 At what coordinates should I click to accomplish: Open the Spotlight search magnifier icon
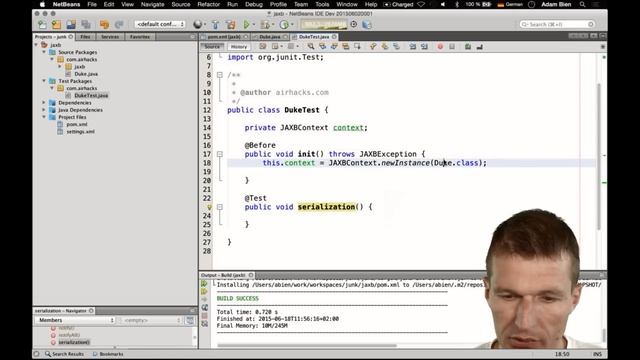tap(582, 4)
